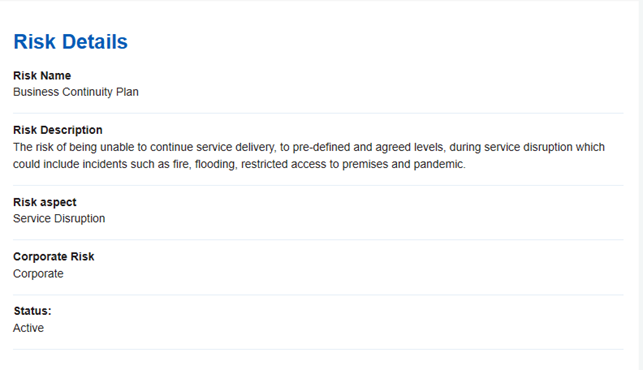Click the word 'flooding' in the description

pyautogui.click(x=216, y=164)
